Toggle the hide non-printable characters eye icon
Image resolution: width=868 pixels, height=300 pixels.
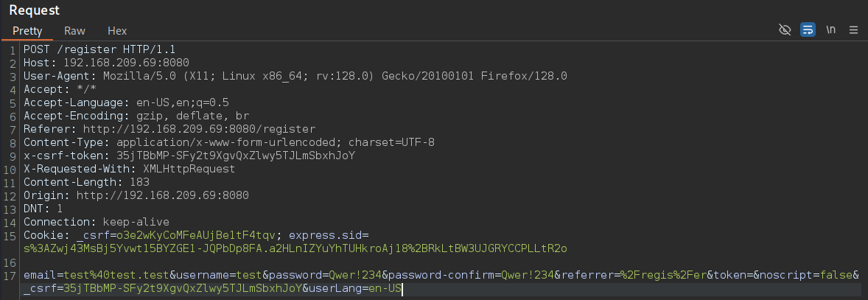(785, 30)
